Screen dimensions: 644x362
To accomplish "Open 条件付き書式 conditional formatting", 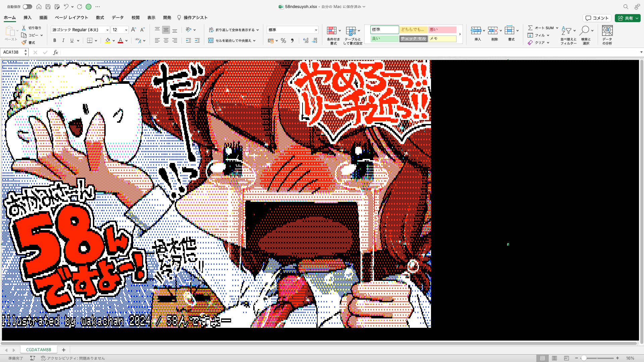I will coord(333,35).
